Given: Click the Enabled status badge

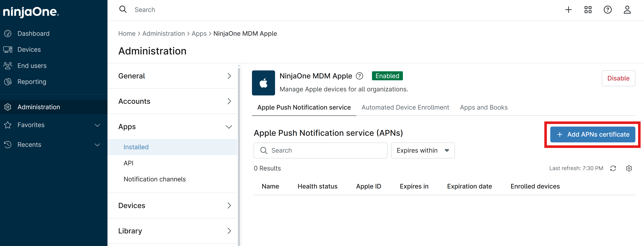Looking at the screenshot, I should [387, 76].
